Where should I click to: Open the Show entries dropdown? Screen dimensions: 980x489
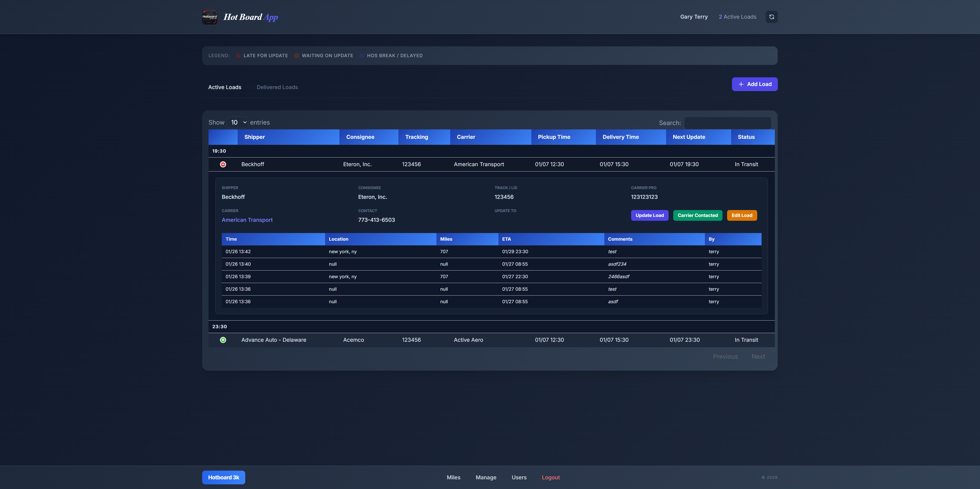click(x=237, y=122)
